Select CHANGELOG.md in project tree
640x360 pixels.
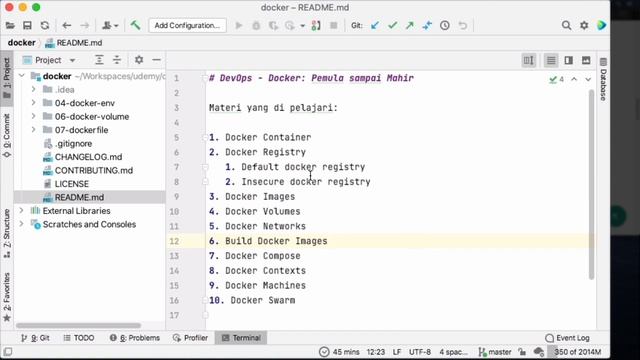89,157
